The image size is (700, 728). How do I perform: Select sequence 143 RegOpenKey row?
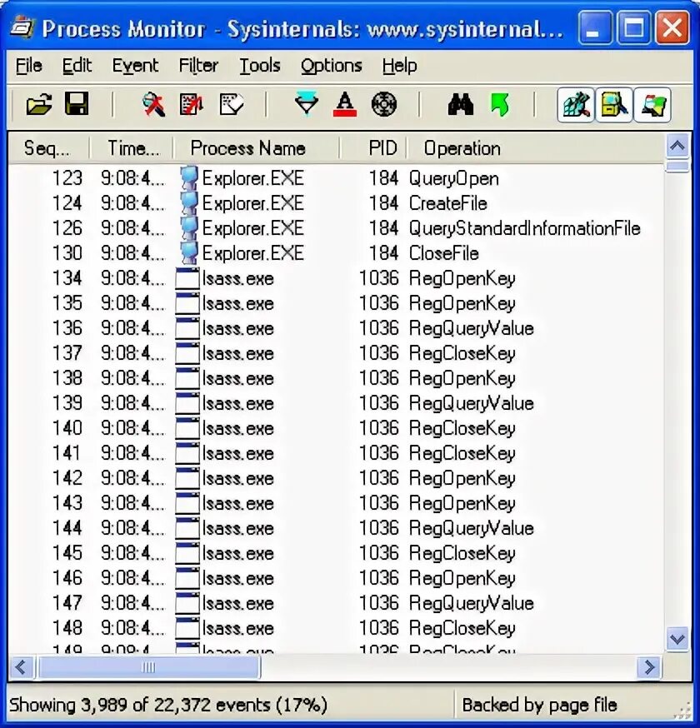(337, 504)
